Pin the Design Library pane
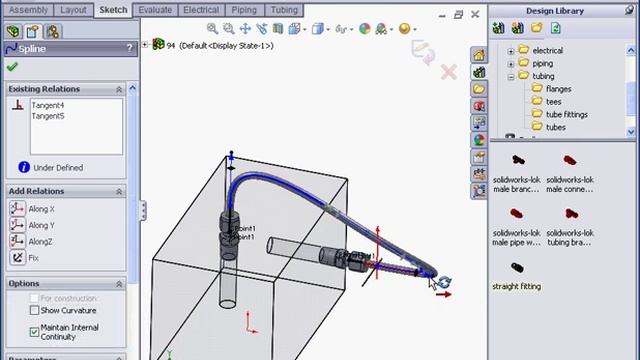Viewport: 640px width, 360px height. (x=629, y=11)
